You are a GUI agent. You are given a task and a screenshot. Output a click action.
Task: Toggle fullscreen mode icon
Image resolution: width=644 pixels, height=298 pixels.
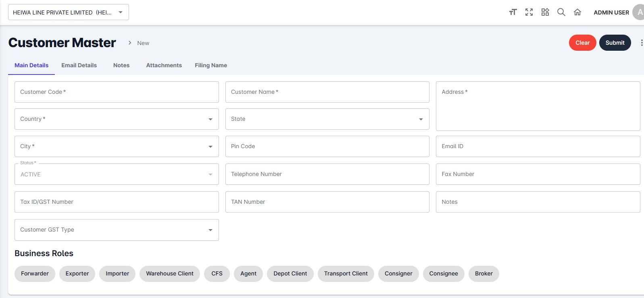point(529,12)
